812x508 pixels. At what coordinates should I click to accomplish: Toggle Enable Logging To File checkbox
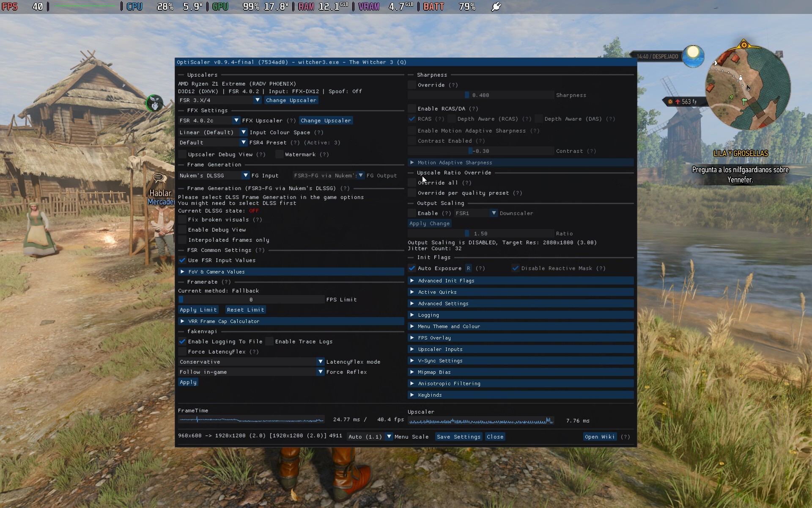[182, 342]
